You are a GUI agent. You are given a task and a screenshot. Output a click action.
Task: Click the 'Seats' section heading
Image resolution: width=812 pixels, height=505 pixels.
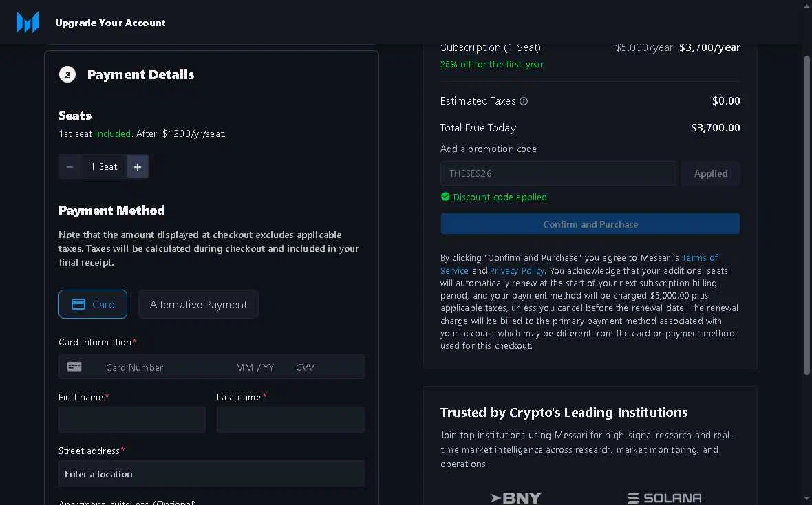(75, 116)
